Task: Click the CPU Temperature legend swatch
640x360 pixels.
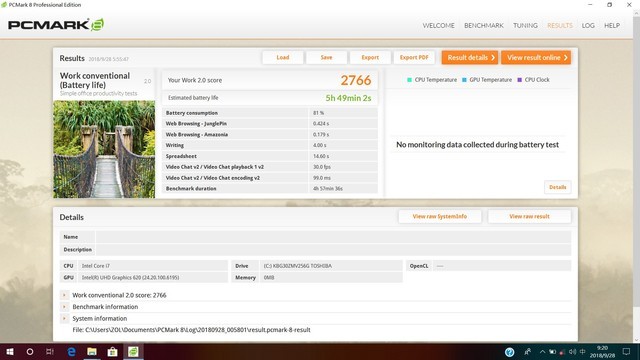Action: (x=409, y=80)
